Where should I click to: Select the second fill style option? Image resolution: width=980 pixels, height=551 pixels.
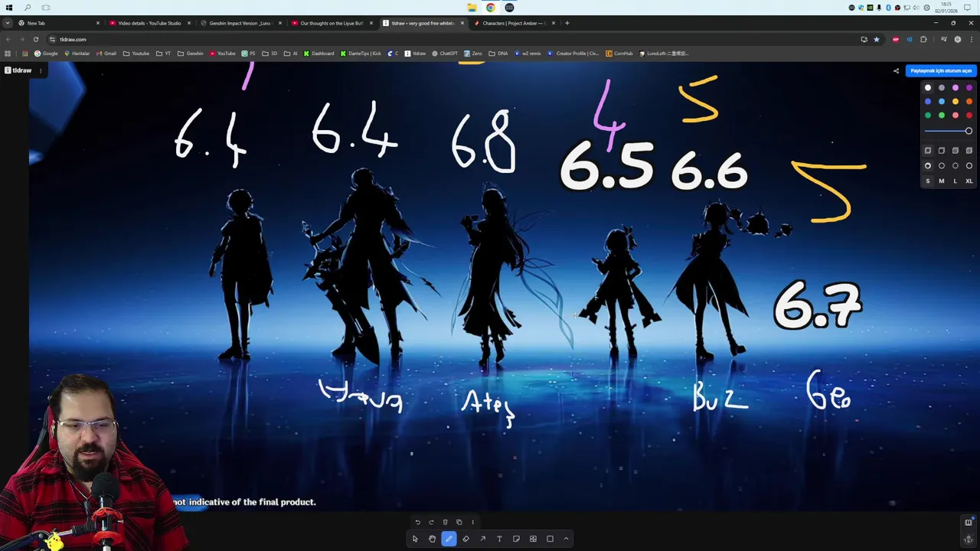tap(942, 151)
